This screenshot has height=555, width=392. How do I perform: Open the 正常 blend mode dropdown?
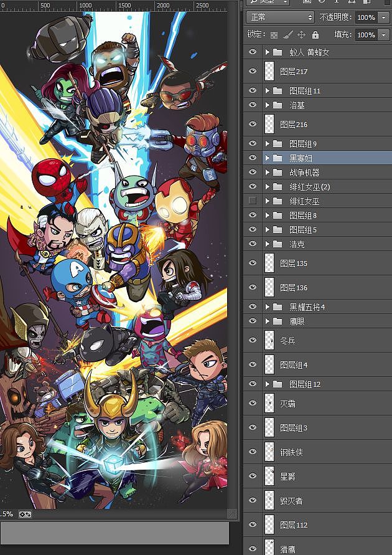[x=280, y=17]
